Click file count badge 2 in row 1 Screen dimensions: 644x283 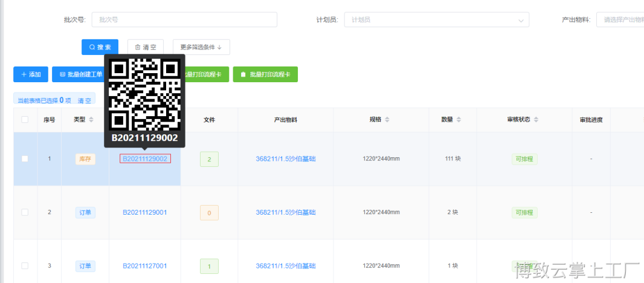(210, 159)
